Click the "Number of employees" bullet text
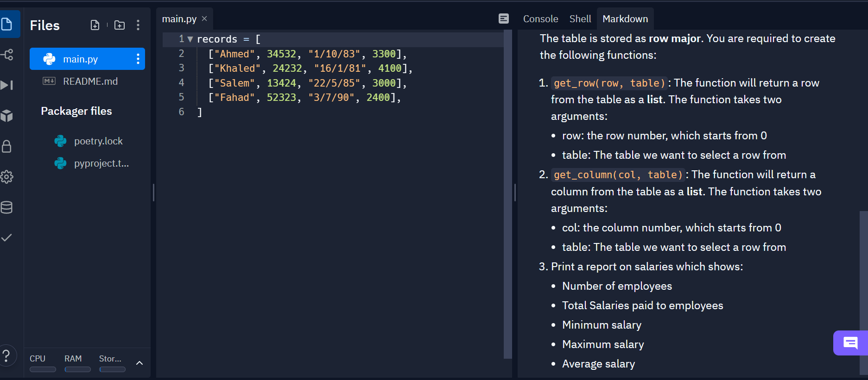Viewport: 868px width, 380px height. click(617, 286)
